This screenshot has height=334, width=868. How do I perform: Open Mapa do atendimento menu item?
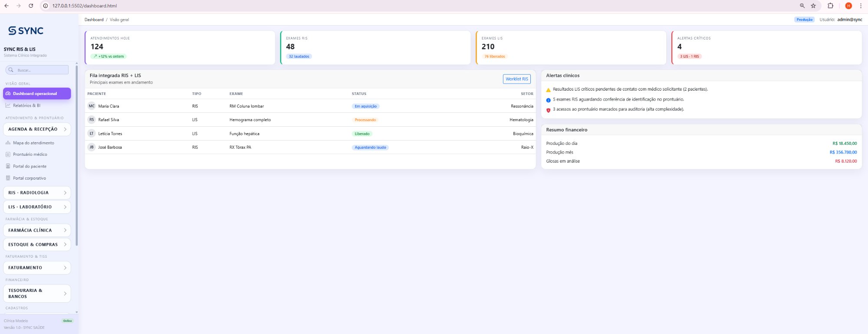tap(37, 143)
